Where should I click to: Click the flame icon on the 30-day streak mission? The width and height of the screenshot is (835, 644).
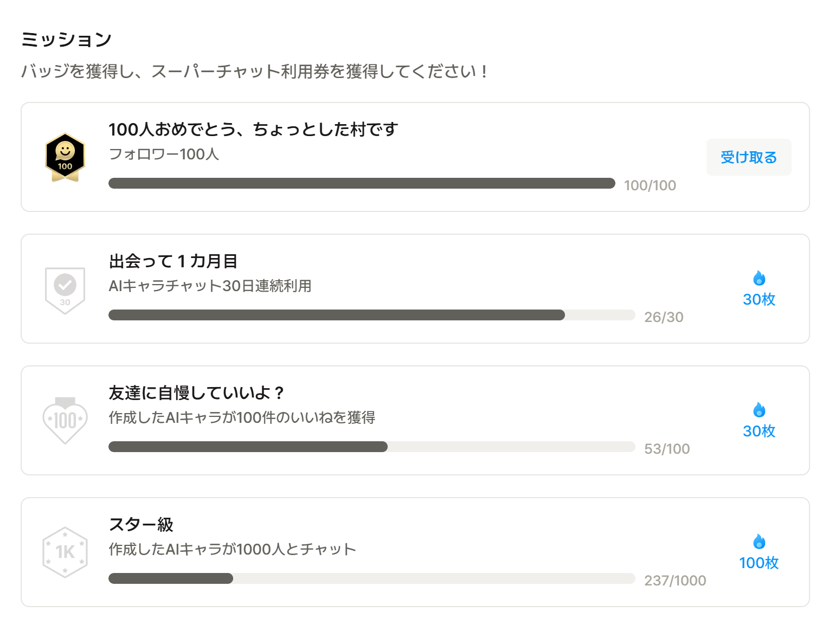pos(759,279)
